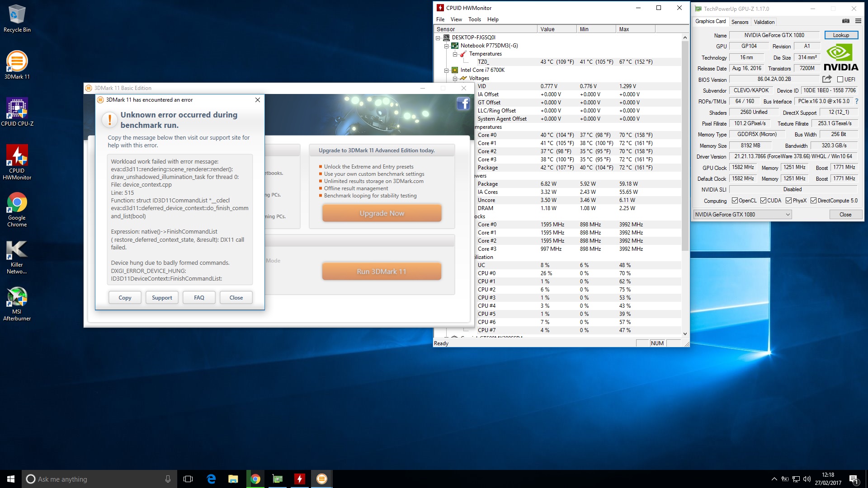This screenshot has height=488, width=868.
Task: Toggle the UEFI checkbox in GPU-Z
Action: point(840,80)
